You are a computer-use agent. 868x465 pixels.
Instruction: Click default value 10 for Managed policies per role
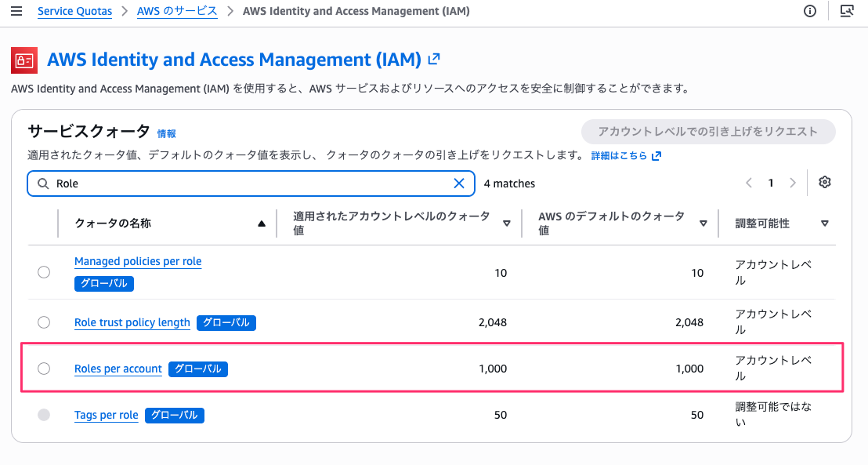pos(697,273)
